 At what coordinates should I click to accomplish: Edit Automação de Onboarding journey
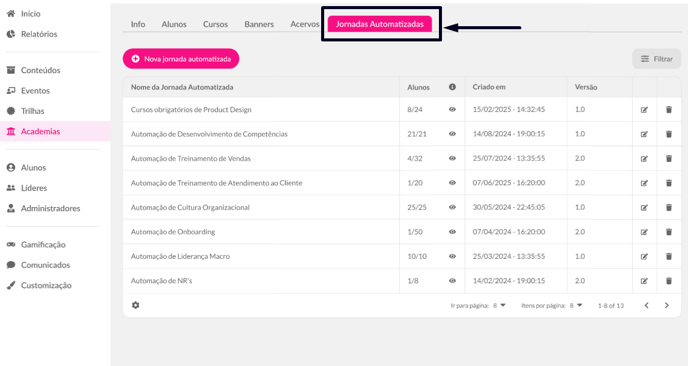point(644,232)
